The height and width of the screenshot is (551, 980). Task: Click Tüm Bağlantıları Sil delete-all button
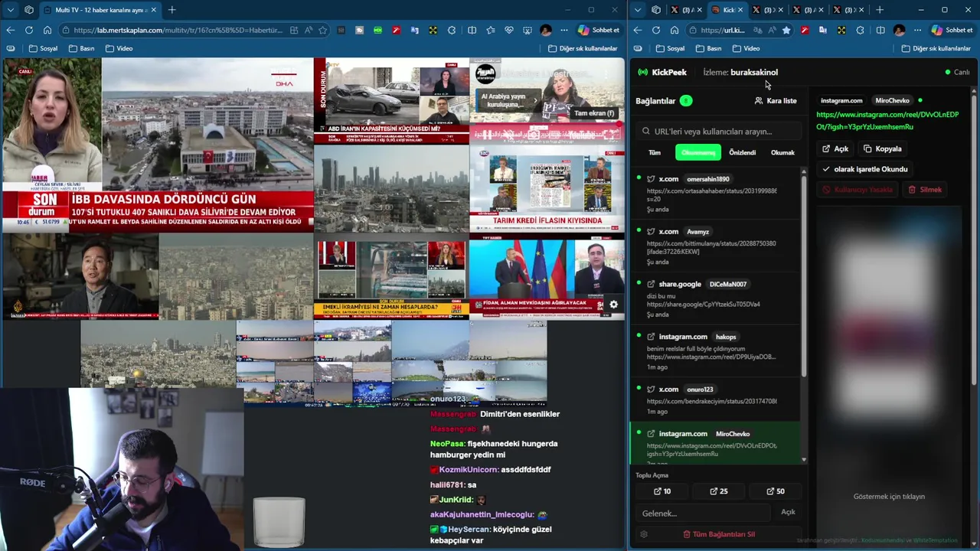coord(718,534)
